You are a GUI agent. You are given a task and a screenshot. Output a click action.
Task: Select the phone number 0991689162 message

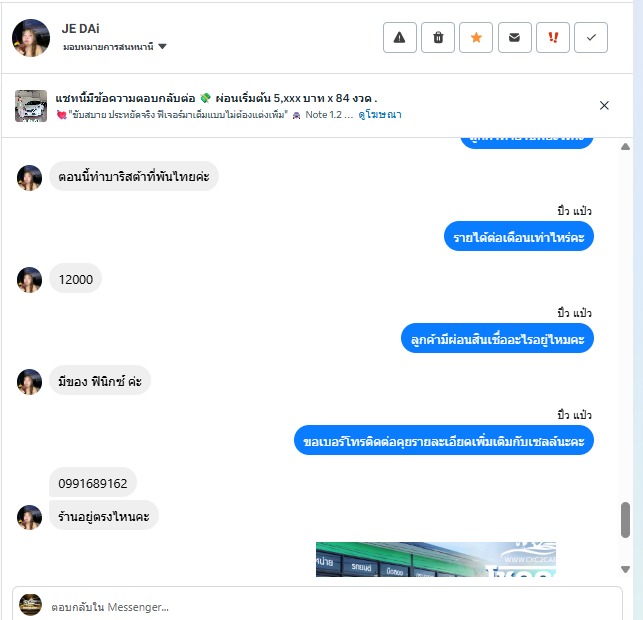[93, 483]
